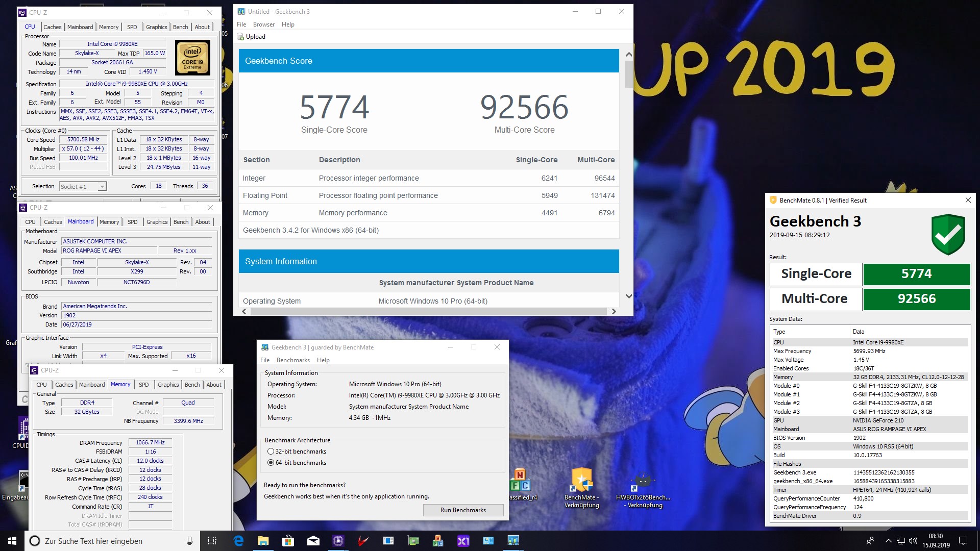The height and width of the screenshot is (551, 980).
Task: Click the Single-Core result value 5774 in BenchMate
Action: click(x=916, y=274)
